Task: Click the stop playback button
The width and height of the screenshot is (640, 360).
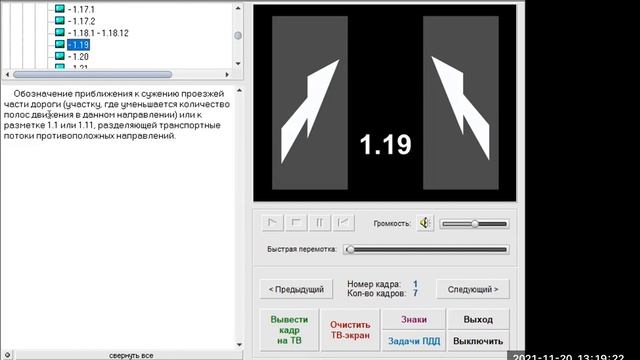Action: [x=296, y=223]
